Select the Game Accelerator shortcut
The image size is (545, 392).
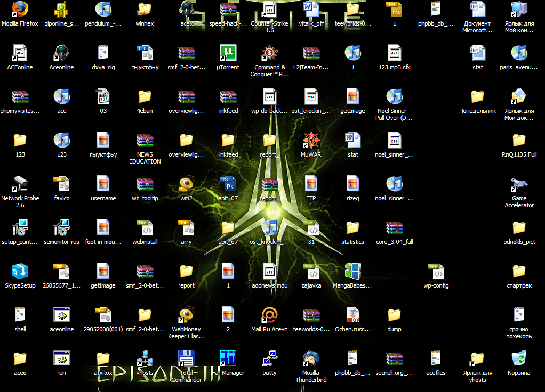(519, 185)
